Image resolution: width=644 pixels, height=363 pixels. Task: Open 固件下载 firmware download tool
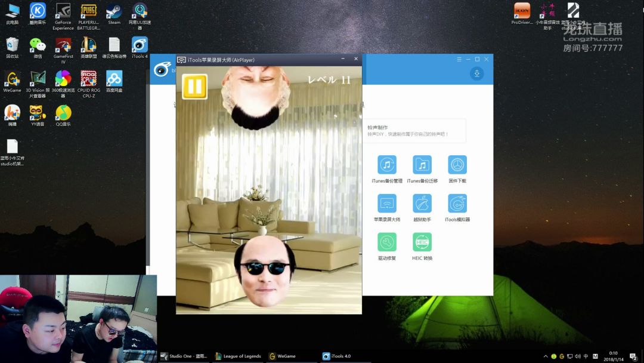pyautogui.click(x=457, y=165)
